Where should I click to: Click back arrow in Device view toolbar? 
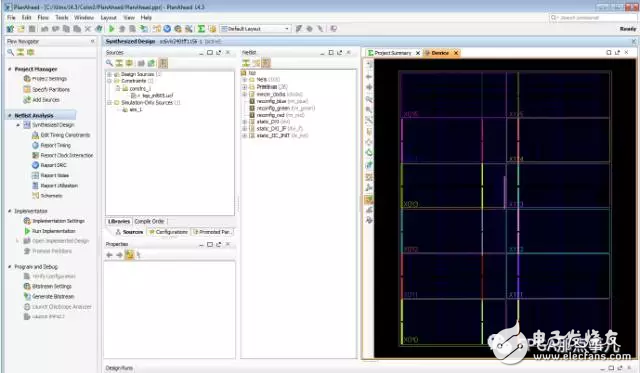[369, 76]
